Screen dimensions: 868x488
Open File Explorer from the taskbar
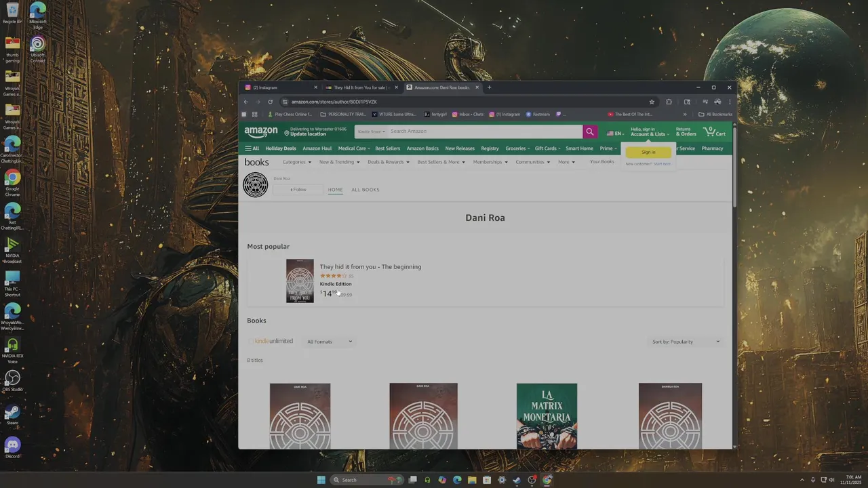(x=472, y=480)
